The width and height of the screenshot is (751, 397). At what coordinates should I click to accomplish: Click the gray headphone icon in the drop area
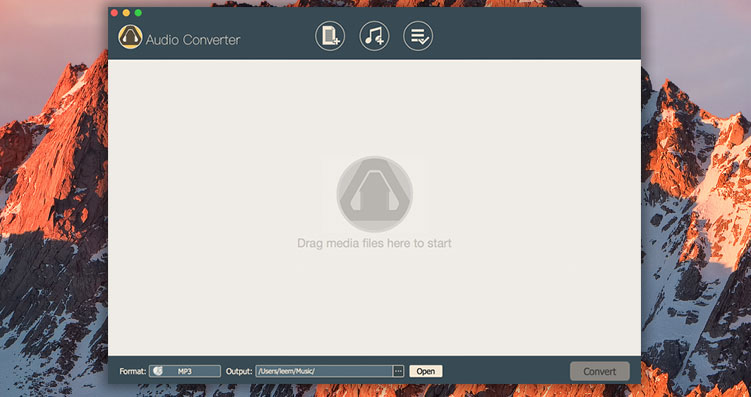[375, 194]
